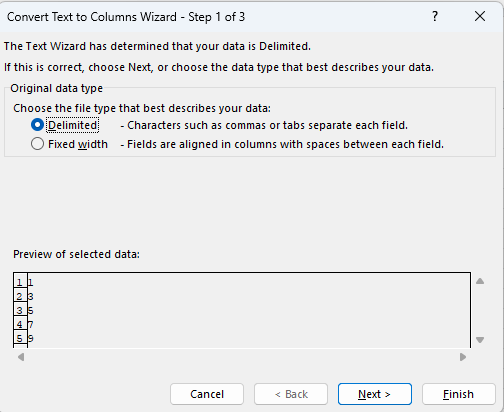Select preview row 3 containing value 5
504x412 pixels.
tap(242, 310)
